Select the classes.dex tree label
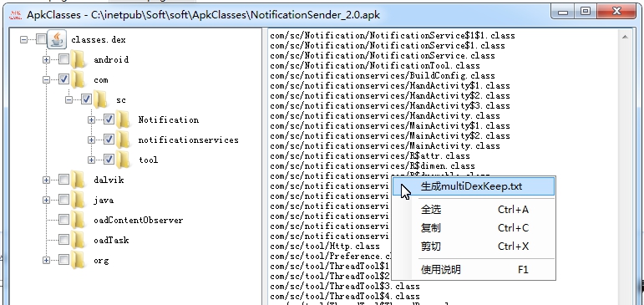The height and width of the screenshot is (305, 644). [x=99, y=40]
